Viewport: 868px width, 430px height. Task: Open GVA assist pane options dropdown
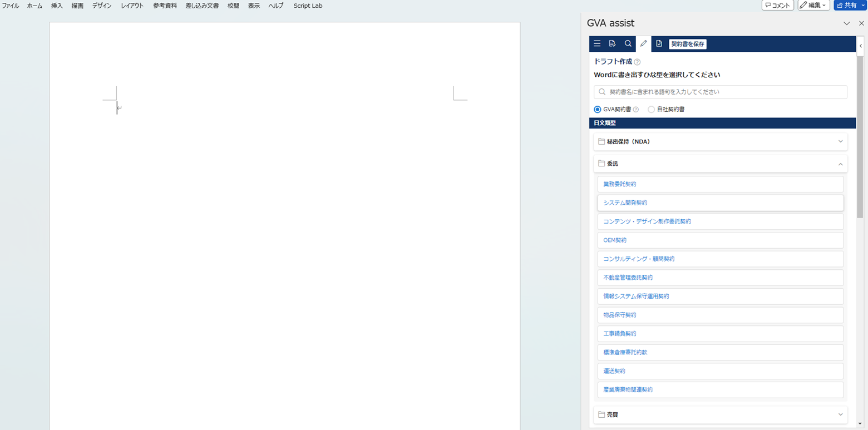click(x=847, y=23)
